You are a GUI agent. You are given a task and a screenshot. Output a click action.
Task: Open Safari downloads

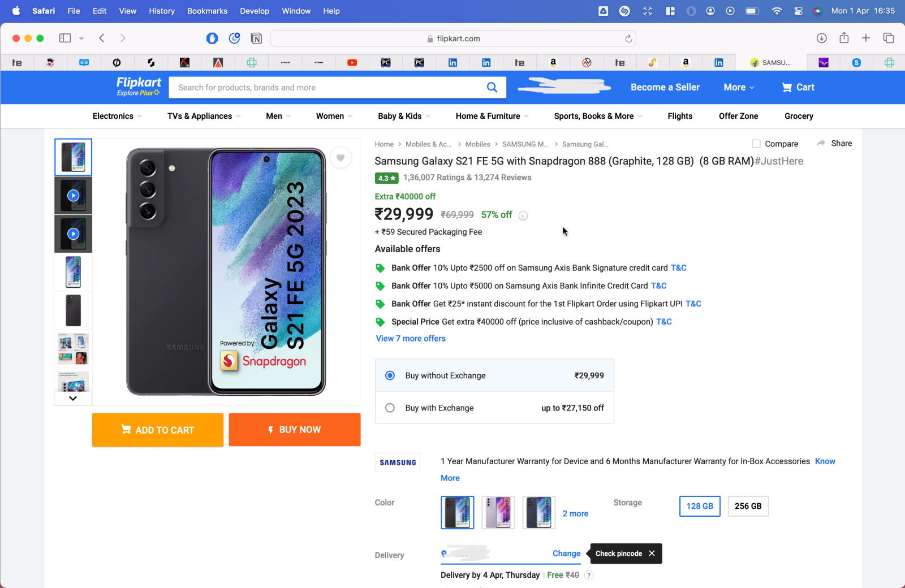click(x=822, y=38)
